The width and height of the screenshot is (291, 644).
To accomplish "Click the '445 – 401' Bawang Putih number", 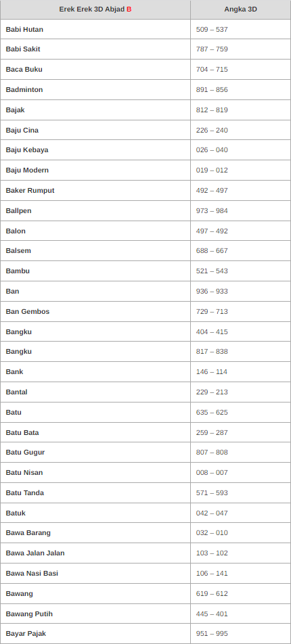I will [x=212, y=614].
